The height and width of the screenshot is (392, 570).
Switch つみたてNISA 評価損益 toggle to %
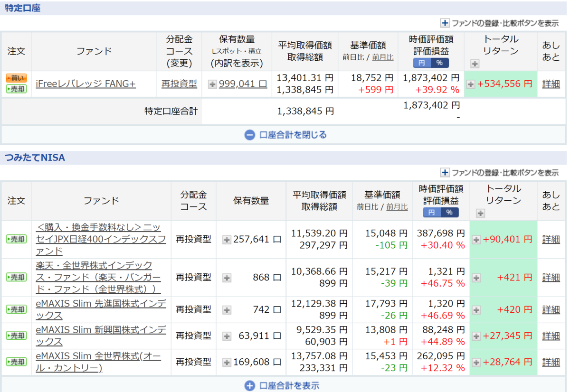point(450,212)
